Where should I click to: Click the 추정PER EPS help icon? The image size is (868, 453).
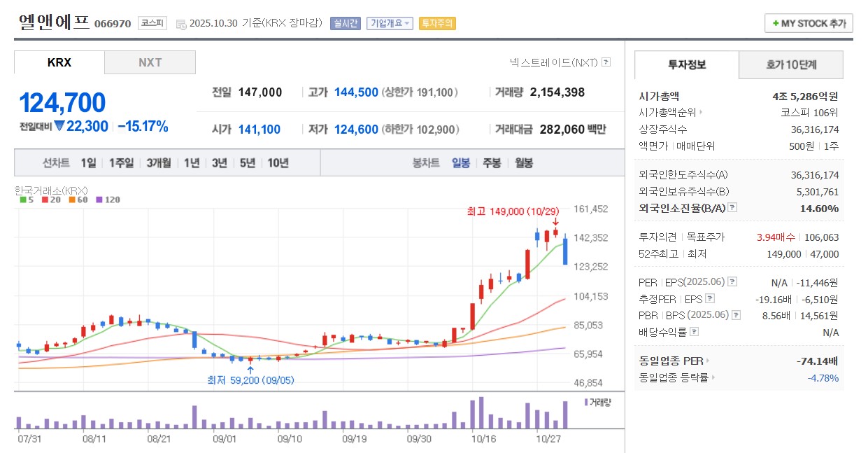(709, 299)
